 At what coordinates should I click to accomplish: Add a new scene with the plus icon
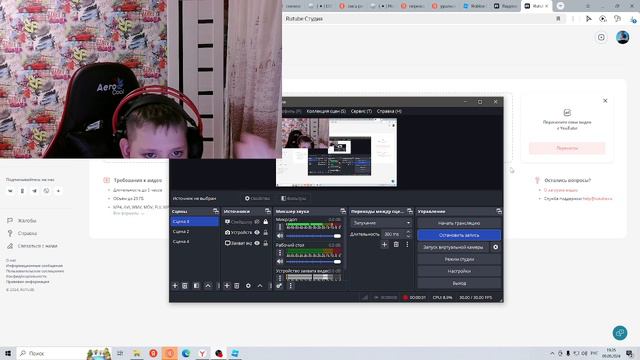coord(175,286)
